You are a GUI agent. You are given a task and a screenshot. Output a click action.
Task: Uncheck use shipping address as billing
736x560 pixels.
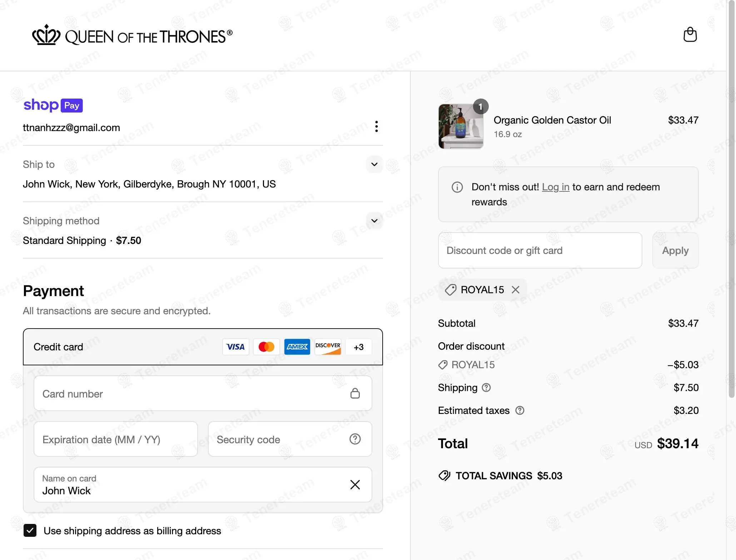pos(30,531)
